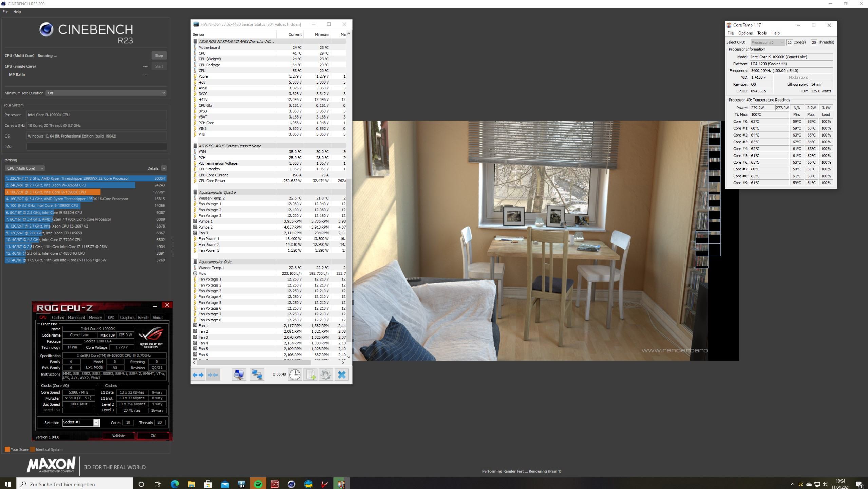
Task: Click HWiNFO Minimum column header
Action: 317,34
